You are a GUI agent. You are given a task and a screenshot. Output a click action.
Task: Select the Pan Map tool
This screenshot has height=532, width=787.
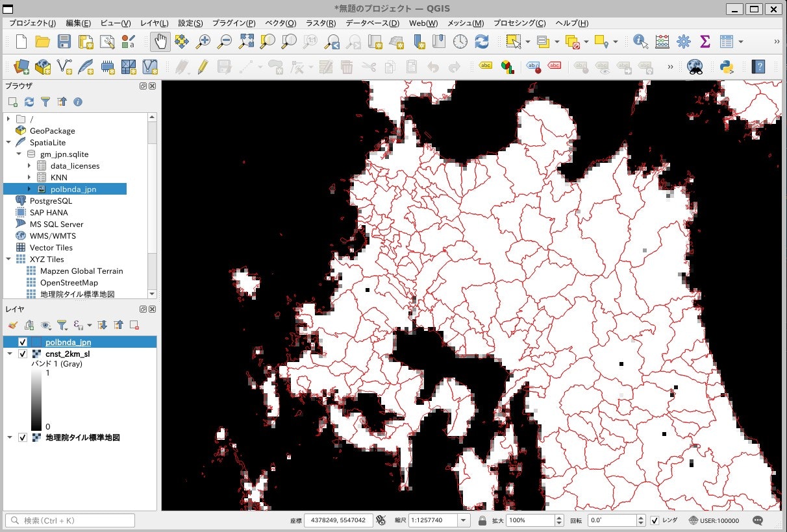[160, 41]
